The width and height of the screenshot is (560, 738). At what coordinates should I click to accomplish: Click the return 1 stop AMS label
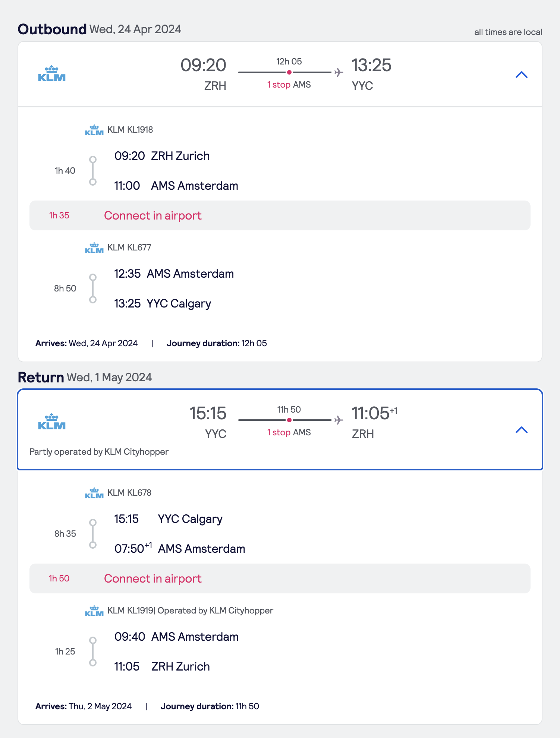289,433
